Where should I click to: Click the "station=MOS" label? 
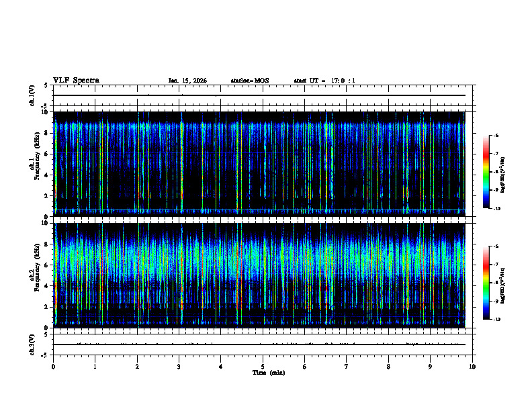pos(250,81)
